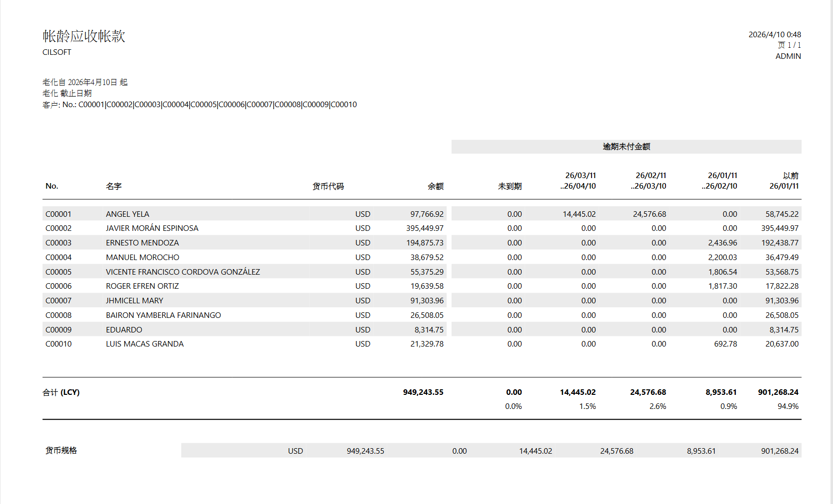Click the page indicator 页 1 / 1
833x504 pixels.
coord(789,45)
